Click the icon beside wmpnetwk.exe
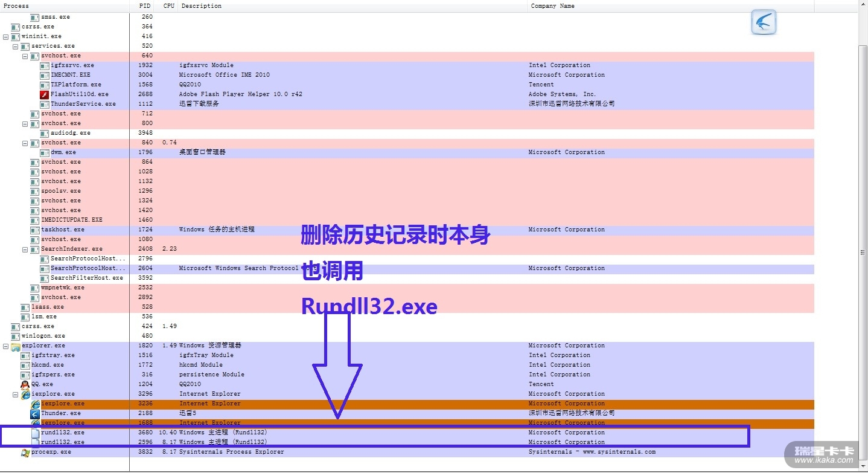Screen dimensions: 868x473 (35, 288)
